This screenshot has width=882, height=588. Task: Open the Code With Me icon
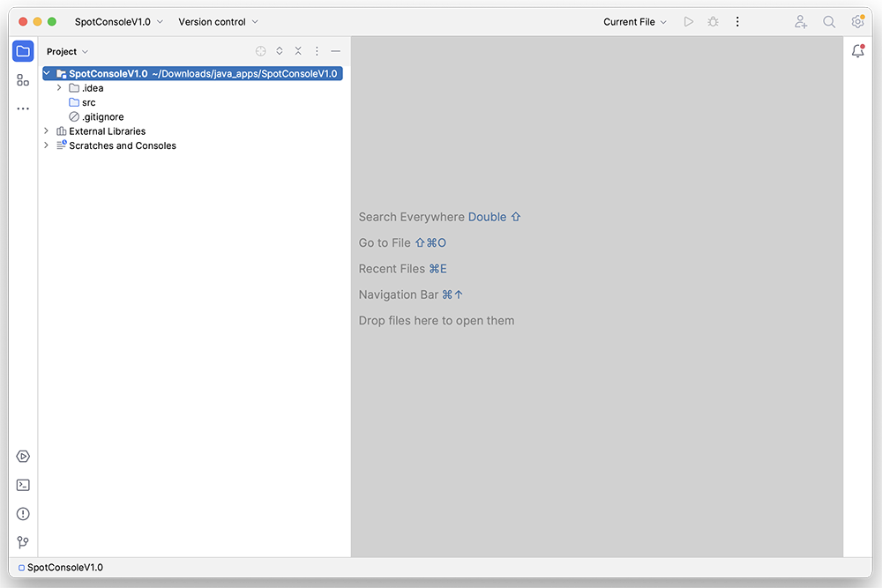[x=800, y=22]
